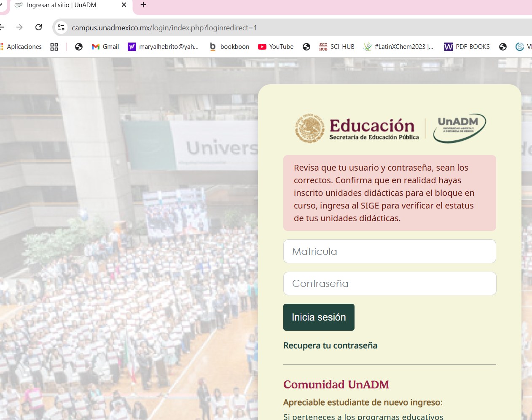This screenshot has width=532, height=420.
Task: Open the SCI-HUB bookmark
Action: coord(337,47)
